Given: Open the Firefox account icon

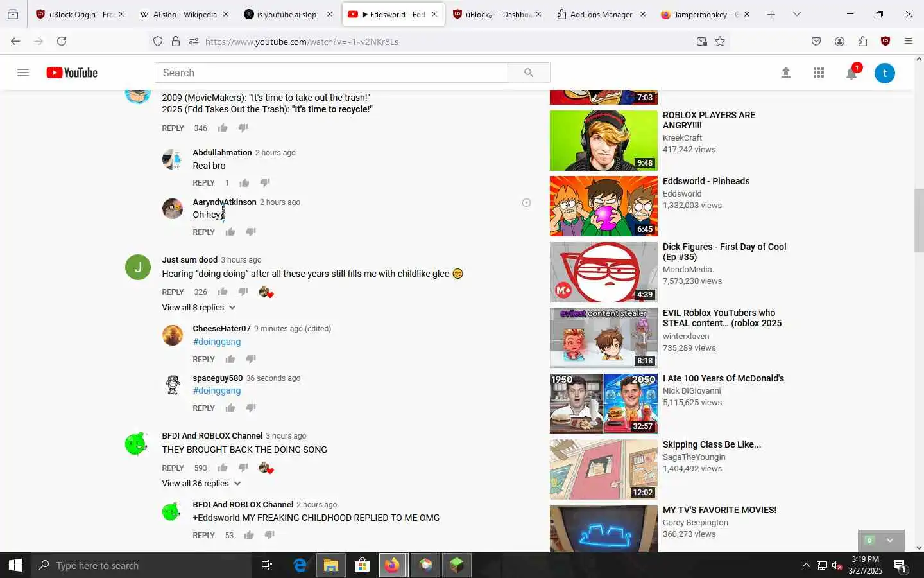Looking at the screenshot, I should pyautogui.click(x=839, y=41).
